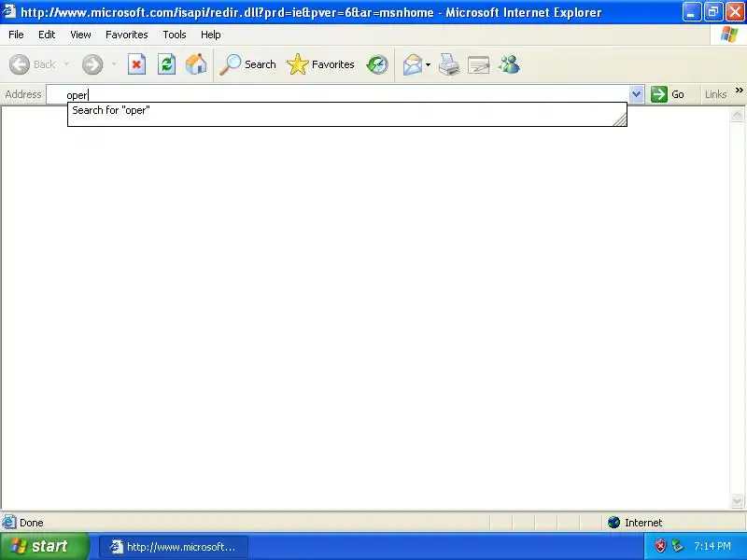Click the green Go button

pyautogui.click(x=668, y=94)
